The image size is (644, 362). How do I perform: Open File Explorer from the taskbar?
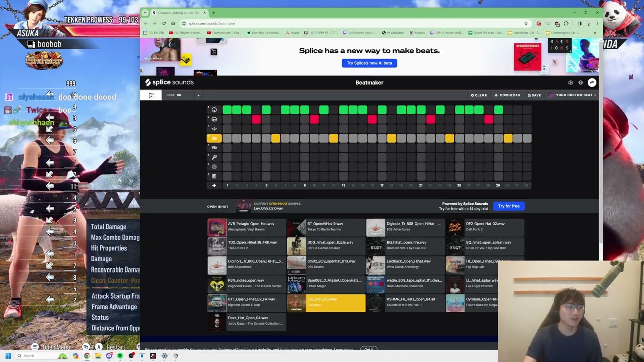click(x=98, y=356)
